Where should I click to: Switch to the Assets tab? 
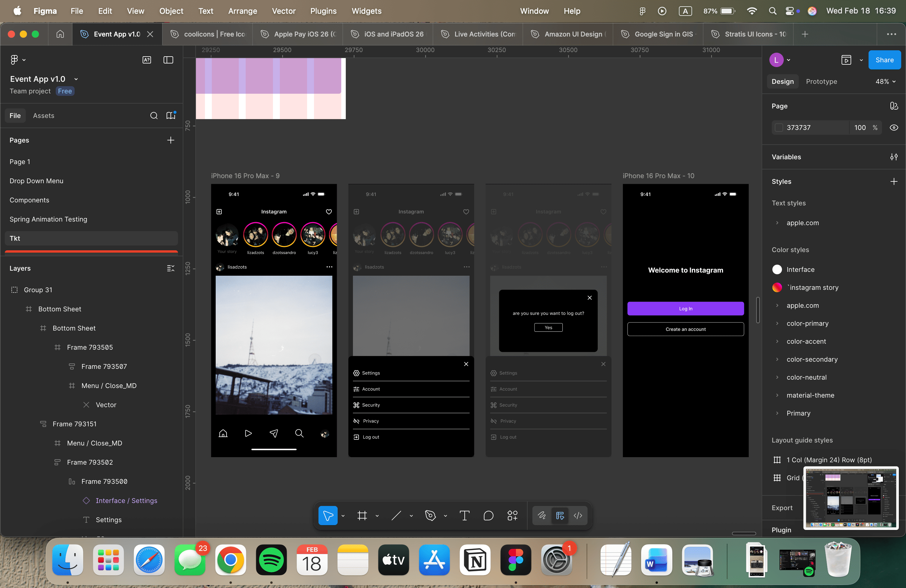point(43,116)
